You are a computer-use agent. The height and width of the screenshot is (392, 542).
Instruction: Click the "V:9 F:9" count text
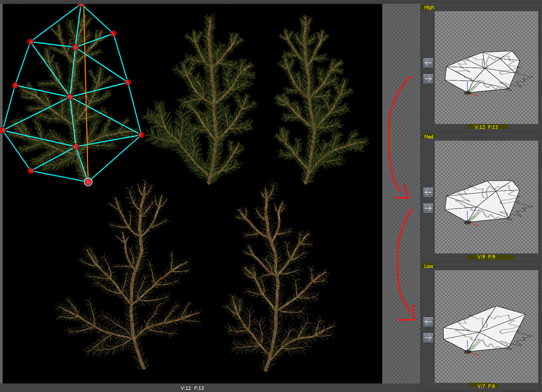point(486,257)
